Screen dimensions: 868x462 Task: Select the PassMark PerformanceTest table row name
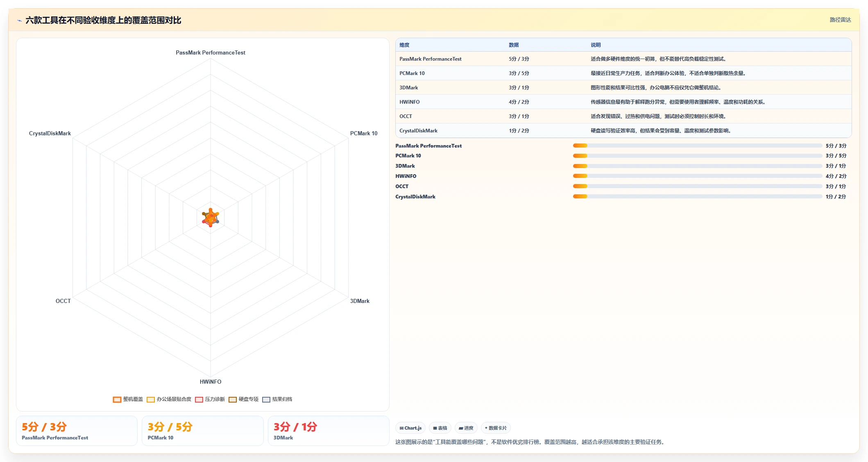pyautogui.click(x=430, y=59)
